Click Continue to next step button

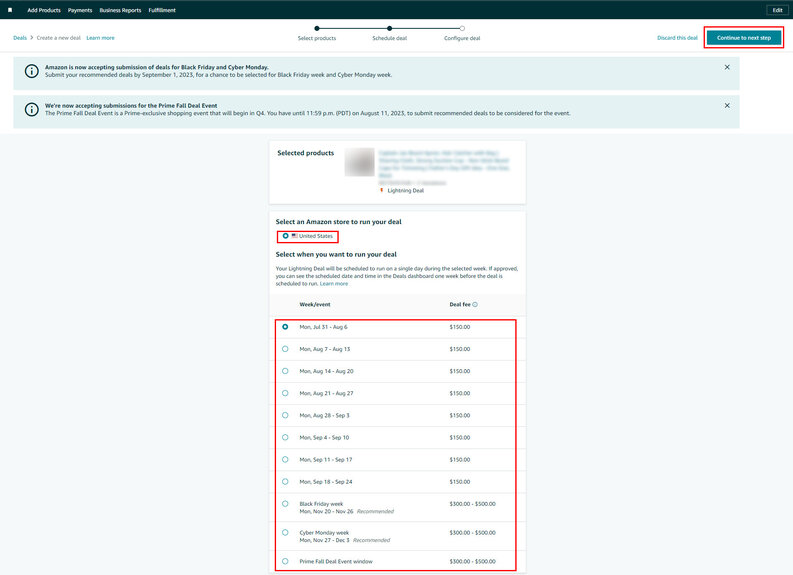pyautogui.click(x=744, y=38)
